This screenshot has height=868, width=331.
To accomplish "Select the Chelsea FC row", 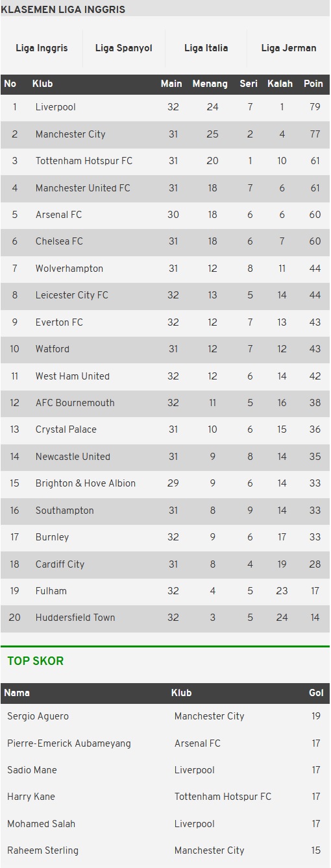I will coord(165,241).
